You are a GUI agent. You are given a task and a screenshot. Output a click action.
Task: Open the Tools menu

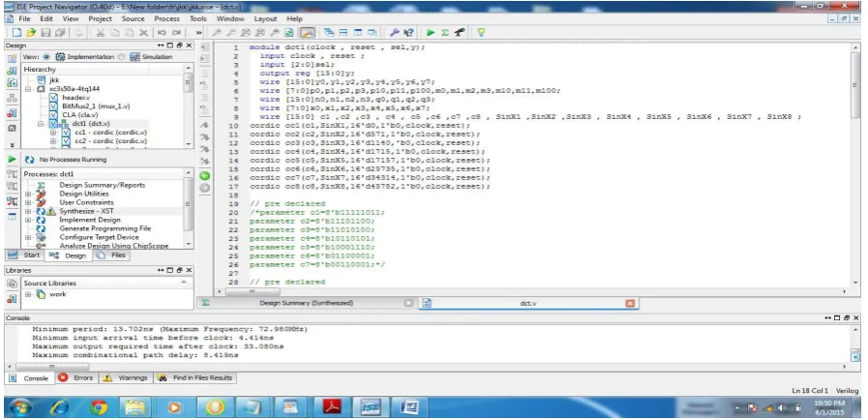point(198,18)
